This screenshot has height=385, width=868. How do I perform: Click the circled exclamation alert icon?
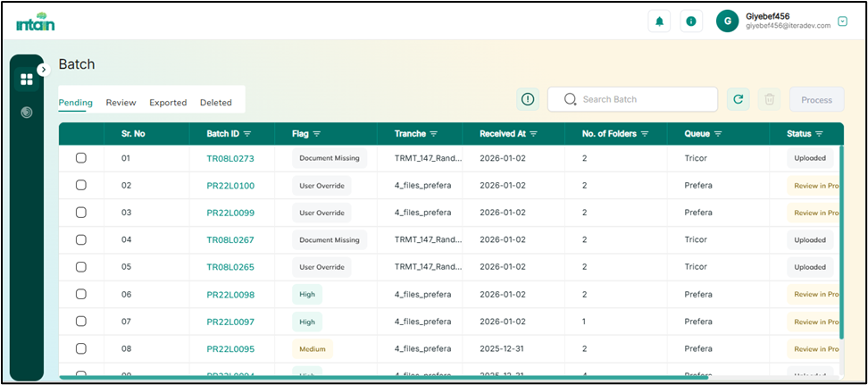click(x=528, y=99)
